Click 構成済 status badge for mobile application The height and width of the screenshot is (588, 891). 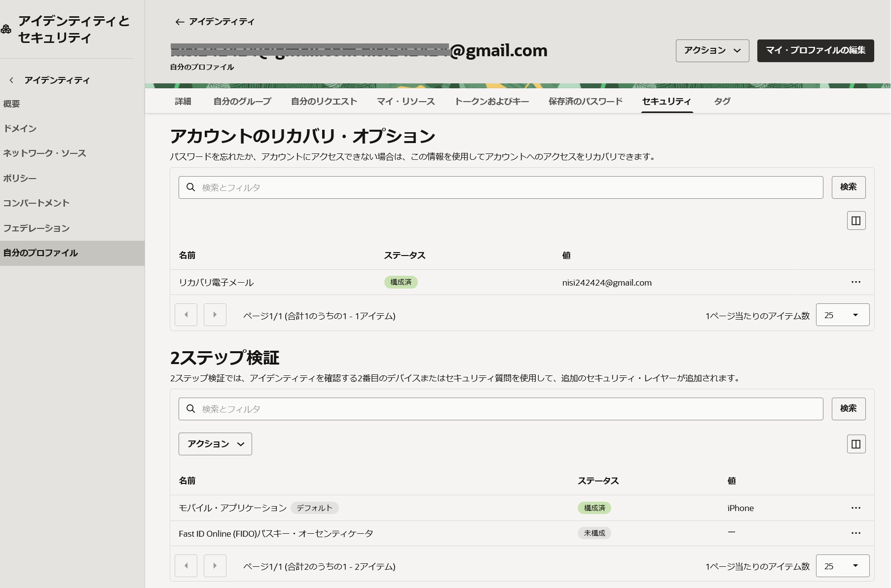click(x=594, y=508)
